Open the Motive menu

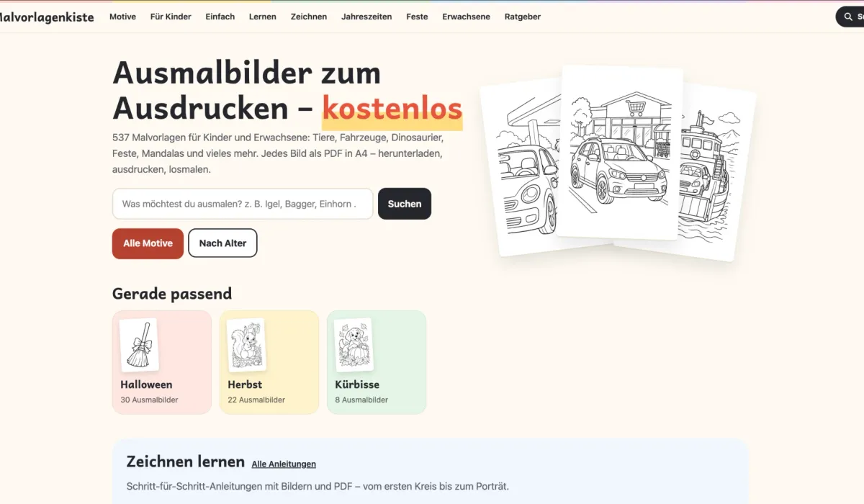pyautogui.click(x=122, y=17)
